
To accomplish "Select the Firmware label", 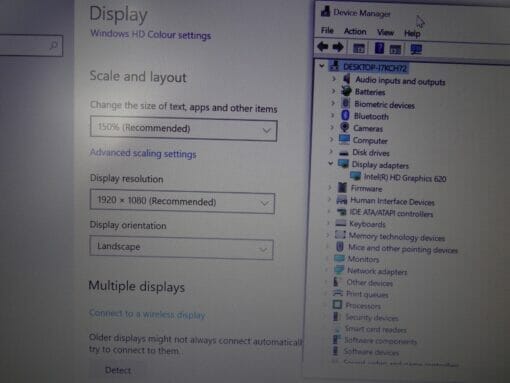I will [366, 189].
